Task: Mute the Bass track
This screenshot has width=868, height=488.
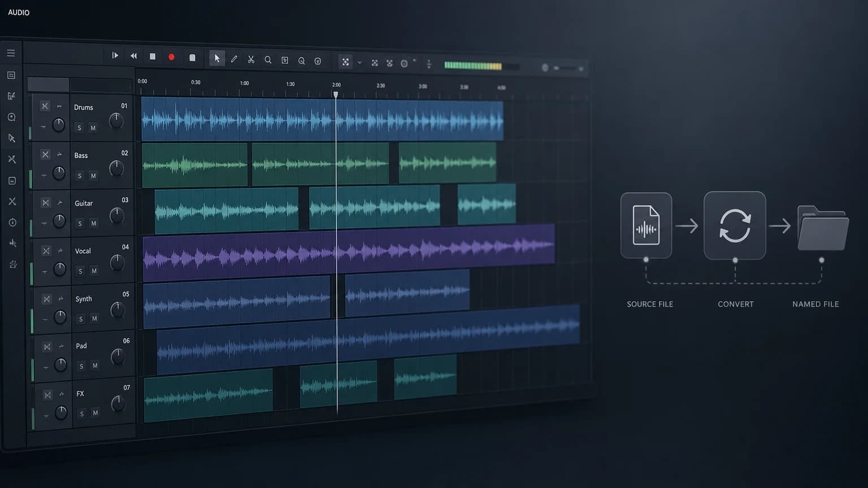Action: click(x=93, y=176)
